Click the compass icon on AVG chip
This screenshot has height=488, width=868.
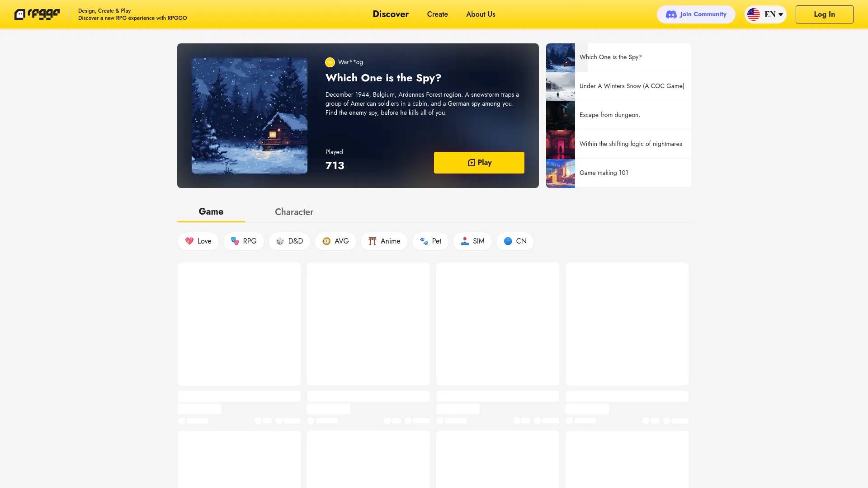pyautogui.click(x=326, y=241)
